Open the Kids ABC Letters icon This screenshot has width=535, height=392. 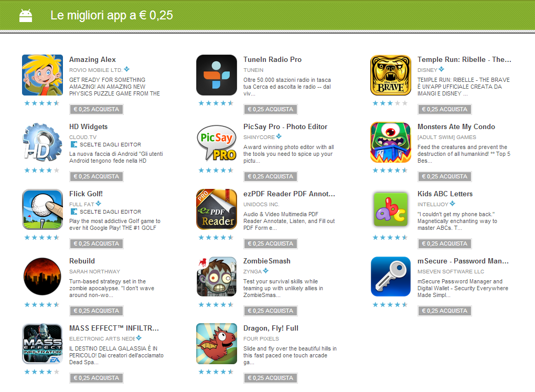click(x=391, y=209)
